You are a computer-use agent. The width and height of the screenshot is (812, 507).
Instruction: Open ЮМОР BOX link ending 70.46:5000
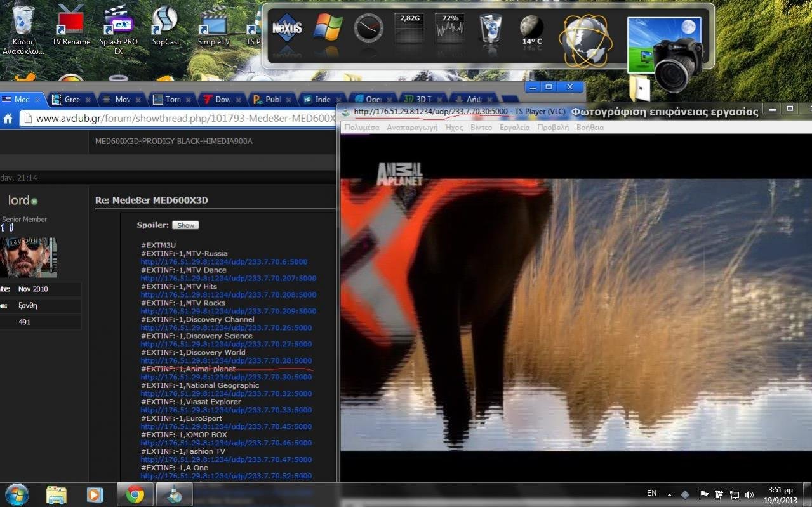tap(227, 443)
